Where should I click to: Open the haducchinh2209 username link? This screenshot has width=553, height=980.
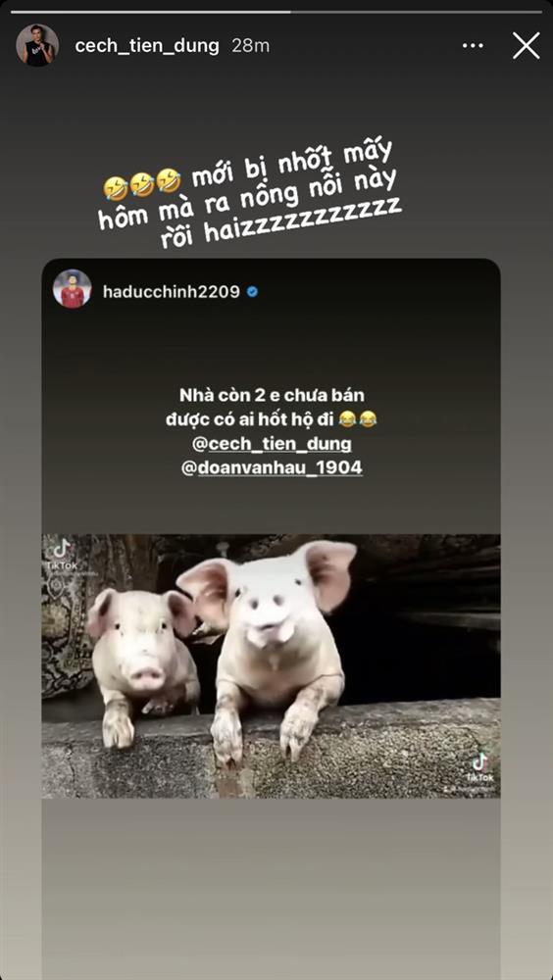(x=172, y=292)
